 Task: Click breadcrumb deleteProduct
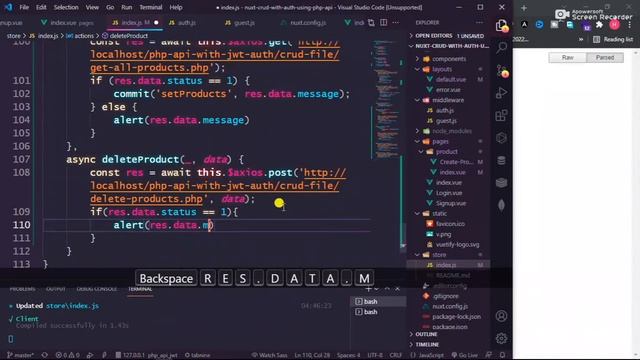pos(128,36)
